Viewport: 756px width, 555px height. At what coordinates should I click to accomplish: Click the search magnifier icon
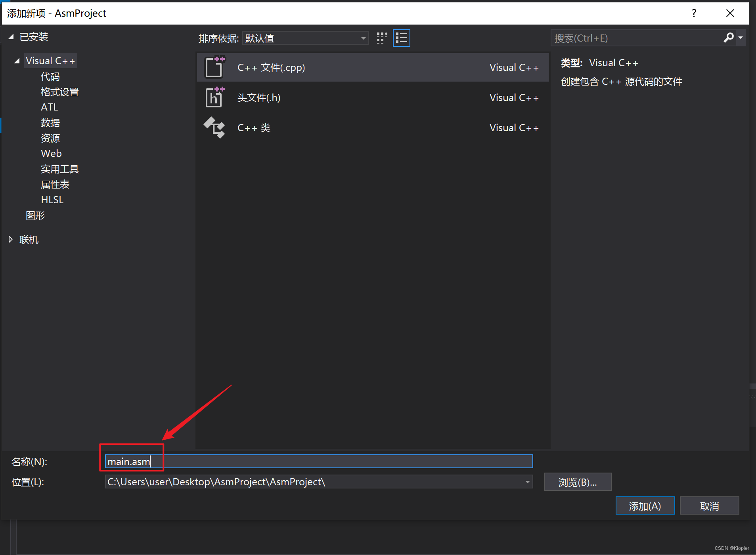(728, 38)
